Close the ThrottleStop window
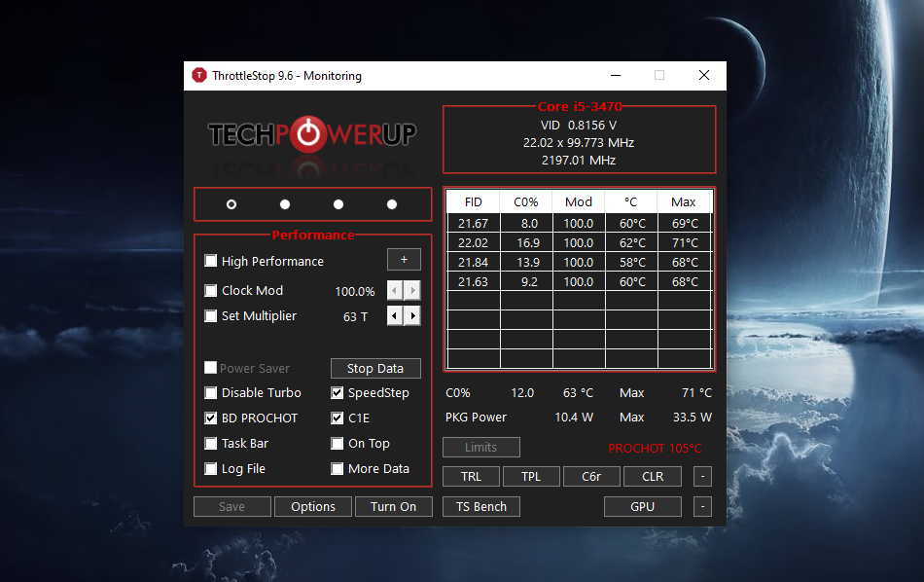 tap(704, 76)
